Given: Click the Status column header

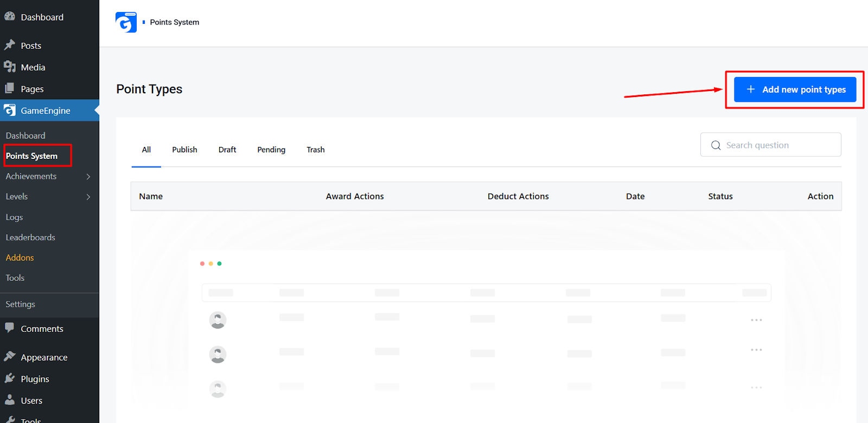Looking at the screenshot, I should point(720,196).
